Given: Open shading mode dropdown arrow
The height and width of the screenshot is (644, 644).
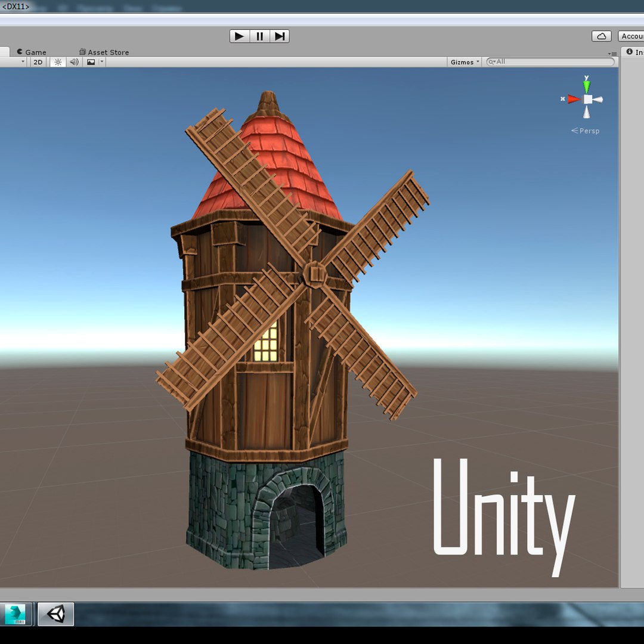Looking at the screenshot, I should [x=23, y=62].
